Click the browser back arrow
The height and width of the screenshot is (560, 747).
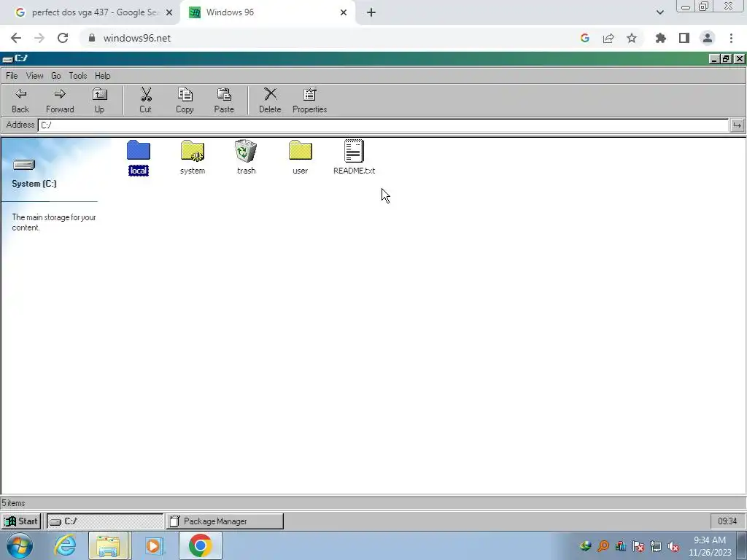pyautogui.click(x=16, y=38)
